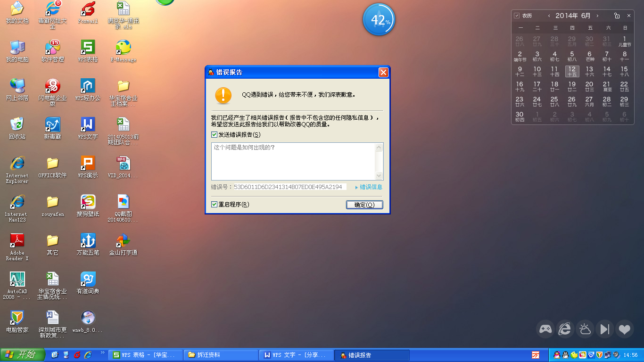Open 闪电邮企业版 shortcut

coord(52,92)
